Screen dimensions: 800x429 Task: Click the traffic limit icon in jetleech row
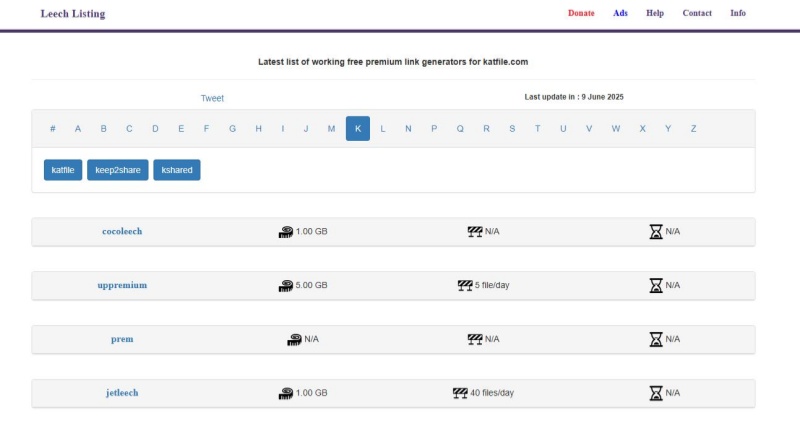460,393
